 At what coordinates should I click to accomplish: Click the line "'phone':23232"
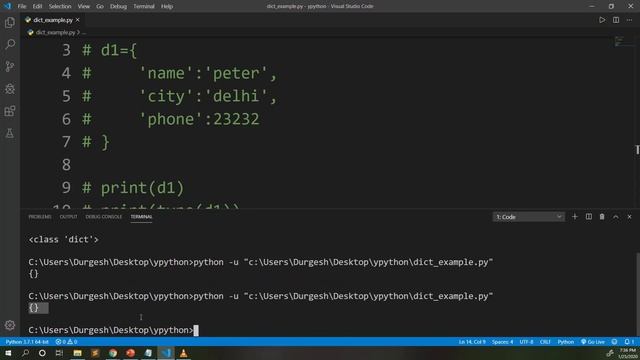(x=199, y=119)
